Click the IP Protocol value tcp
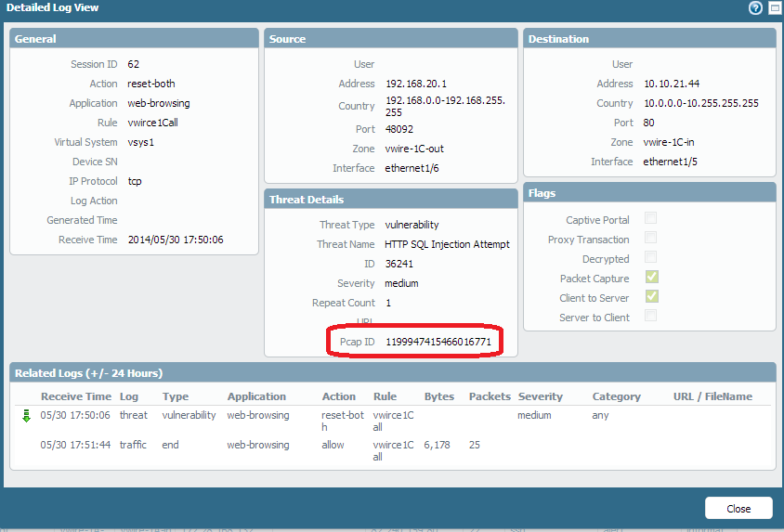 135,181
